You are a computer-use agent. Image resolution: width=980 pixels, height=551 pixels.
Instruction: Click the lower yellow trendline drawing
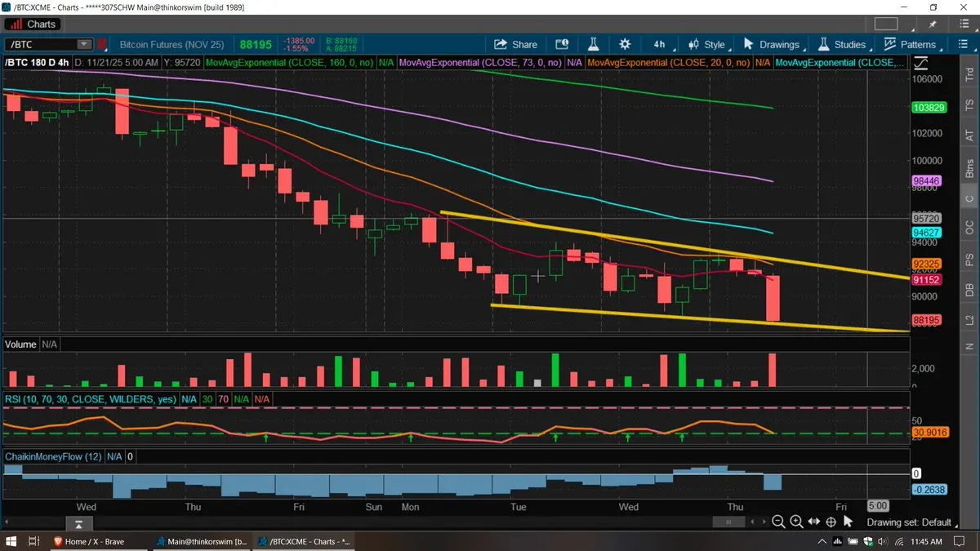click(x=700, y=319)
